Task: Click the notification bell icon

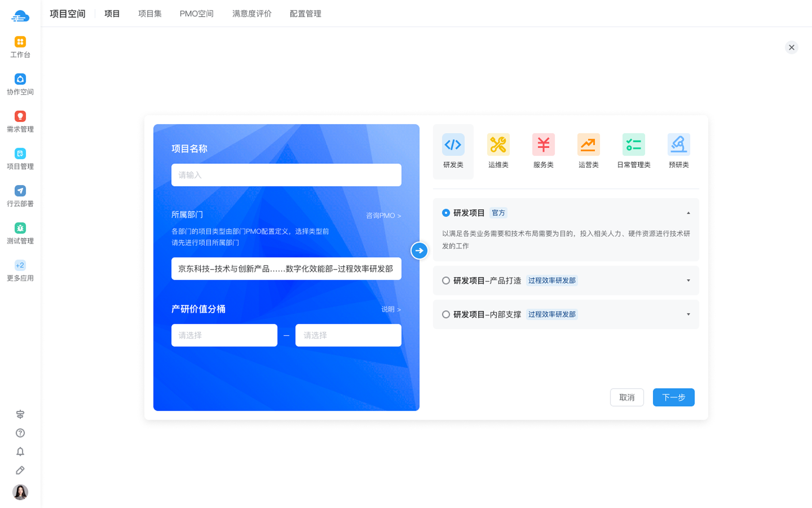Action: [x=20, y=452]
